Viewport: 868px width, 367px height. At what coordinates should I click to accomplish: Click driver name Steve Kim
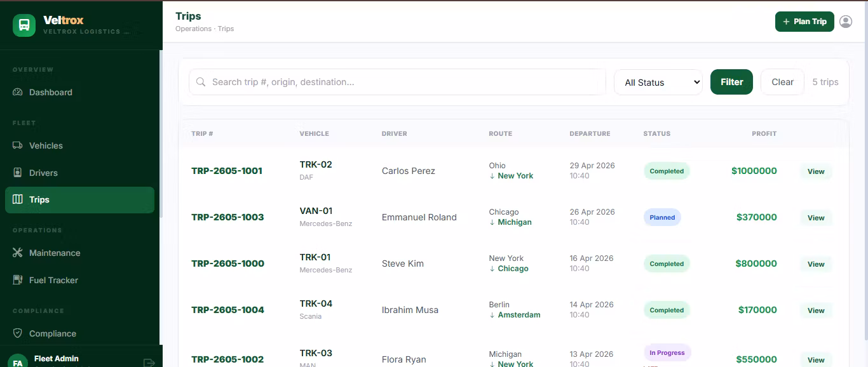pyautogui.click(x=403, y=264)
